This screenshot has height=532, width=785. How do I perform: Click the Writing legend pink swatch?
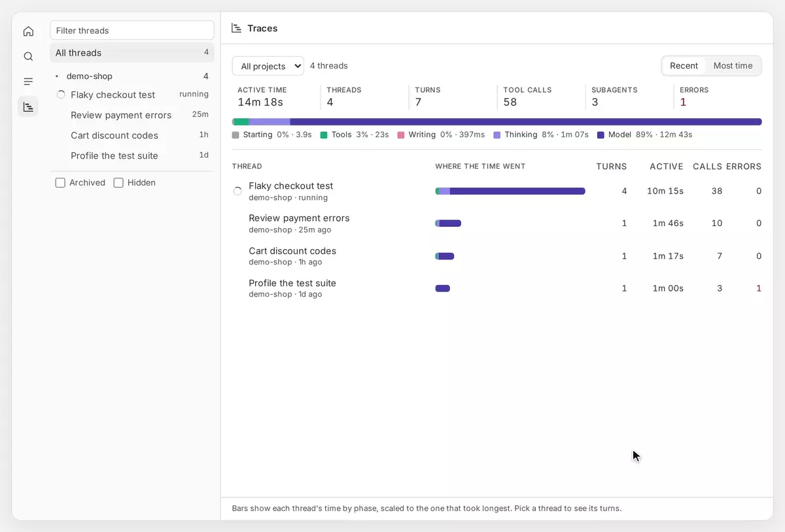[x=401, y=135]
